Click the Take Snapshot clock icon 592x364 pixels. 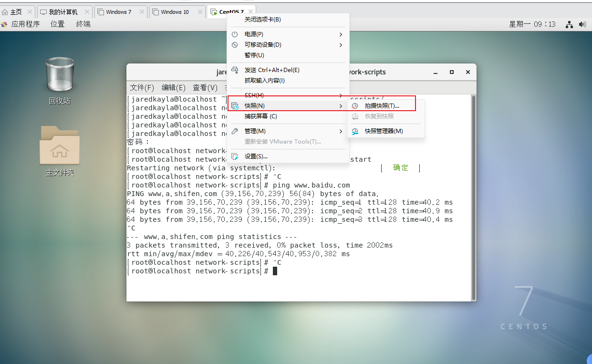(355, 106)
